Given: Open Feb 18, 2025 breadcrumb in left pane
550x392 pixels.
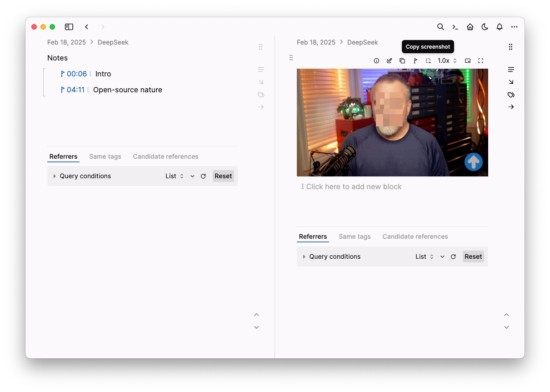Looking at the screenshot, I should tap(66, 42).
